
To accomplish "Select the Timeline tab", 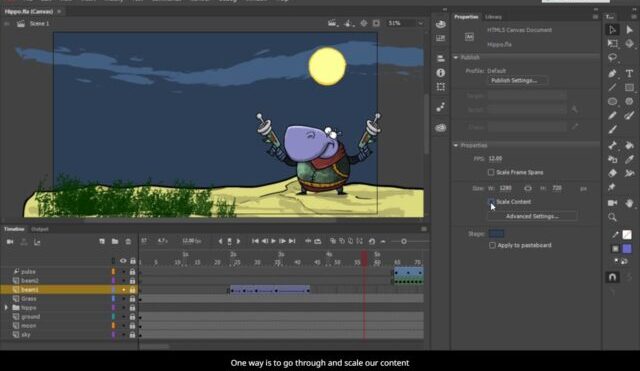I will pos(14,229).
